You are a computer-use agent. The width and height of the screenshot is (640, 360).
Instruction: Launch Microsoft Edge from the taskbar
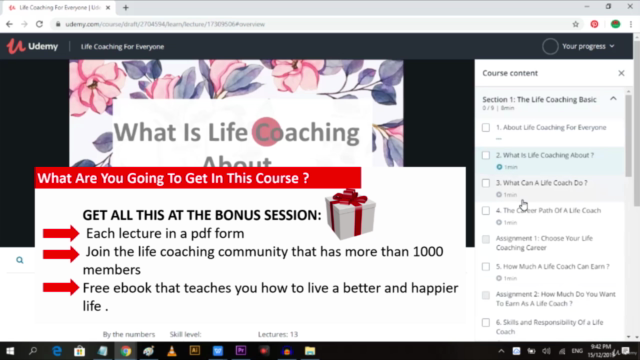coord(57,351)
